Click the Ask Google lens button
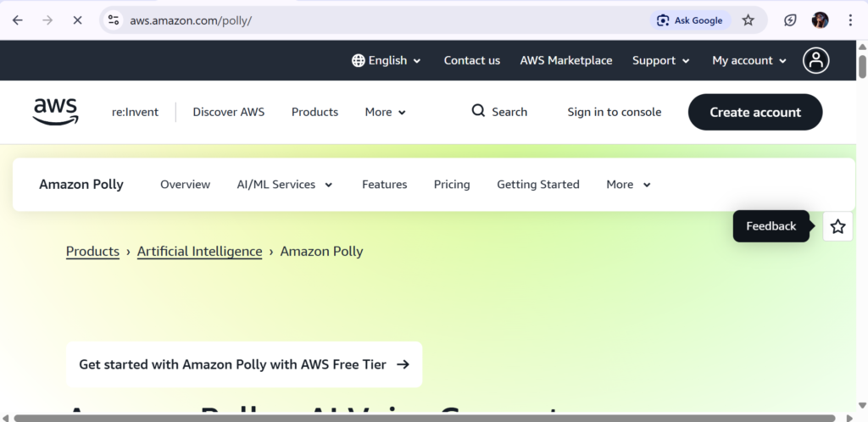The width and height of the screenshot is (868, 422). click(690, 20)
